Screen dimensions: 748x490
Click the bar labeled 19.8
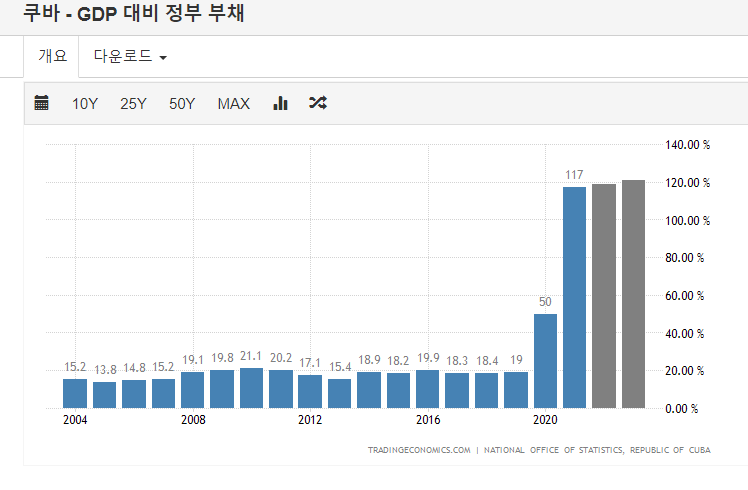coord(222,389)
